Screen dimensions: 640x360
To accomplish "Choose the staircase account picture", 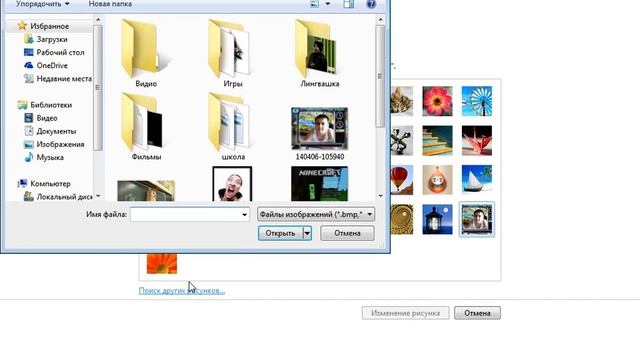I will tap(437, 140).
